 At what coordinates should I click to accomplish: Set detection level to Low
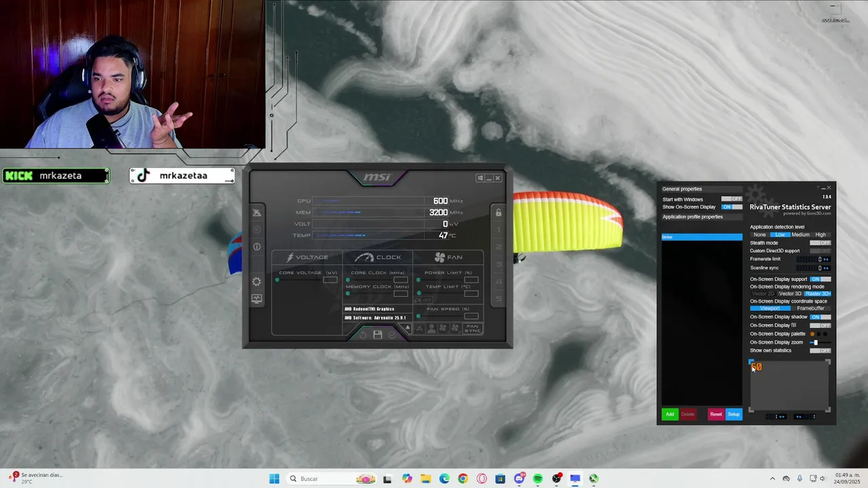click(780, 235)
